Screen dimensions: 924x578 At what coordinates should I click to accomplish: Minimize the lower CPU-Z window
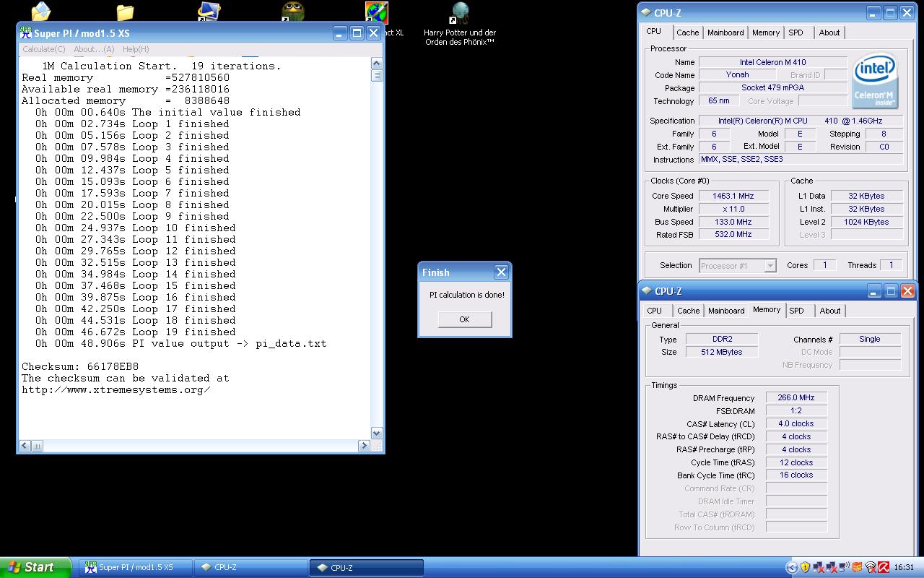[x=874, y=291]
